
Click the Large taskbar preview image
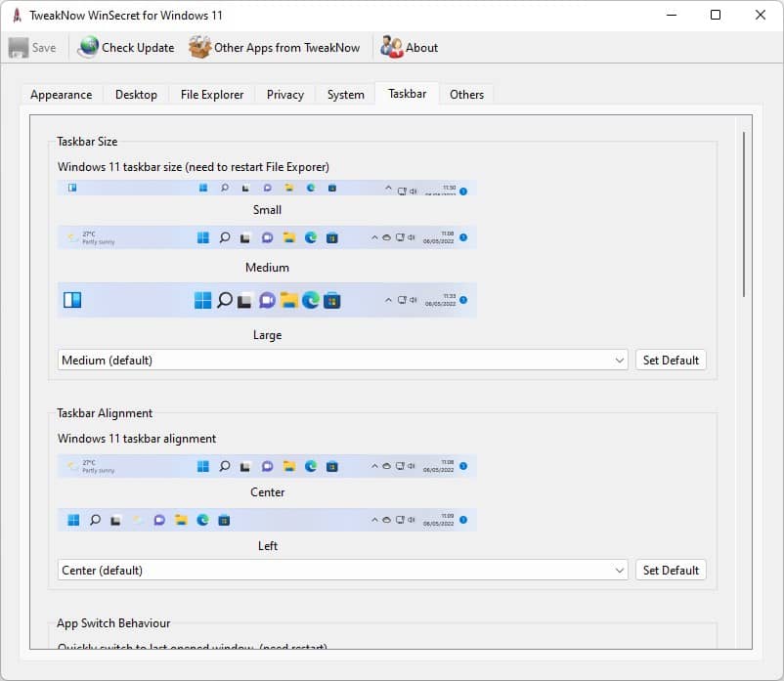click(267, 300)
